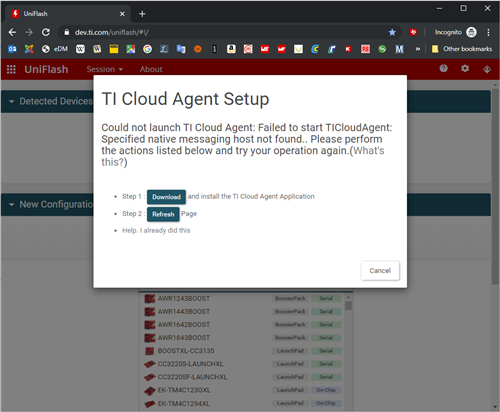Click the red TI extension icon
This screenshot has height=412, width=500.
pyautogui.click(x=413, y=32)
